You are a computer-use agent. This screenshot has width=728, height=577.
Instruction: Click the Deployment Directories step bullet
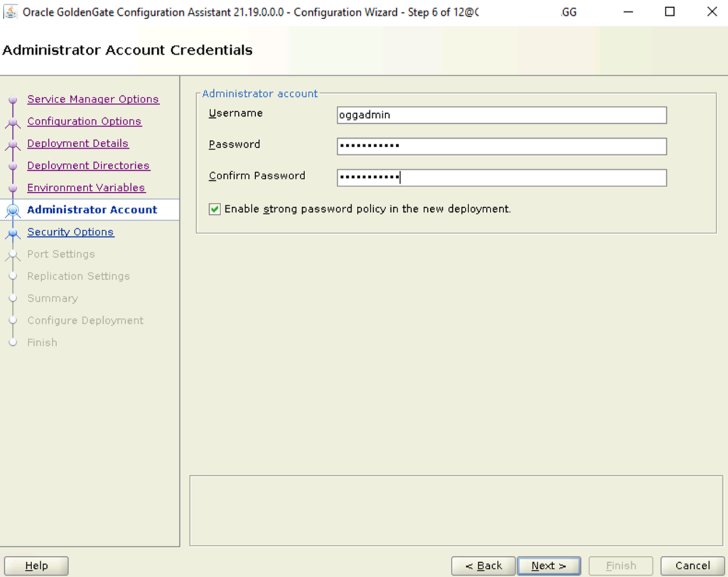13,166
